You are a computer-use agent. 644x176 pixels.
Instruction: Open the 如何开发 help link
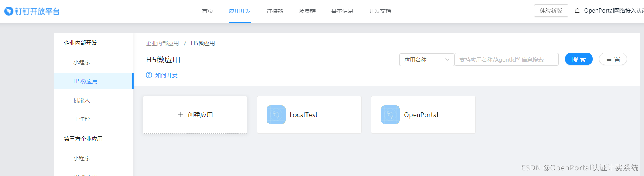pos(166,75)
